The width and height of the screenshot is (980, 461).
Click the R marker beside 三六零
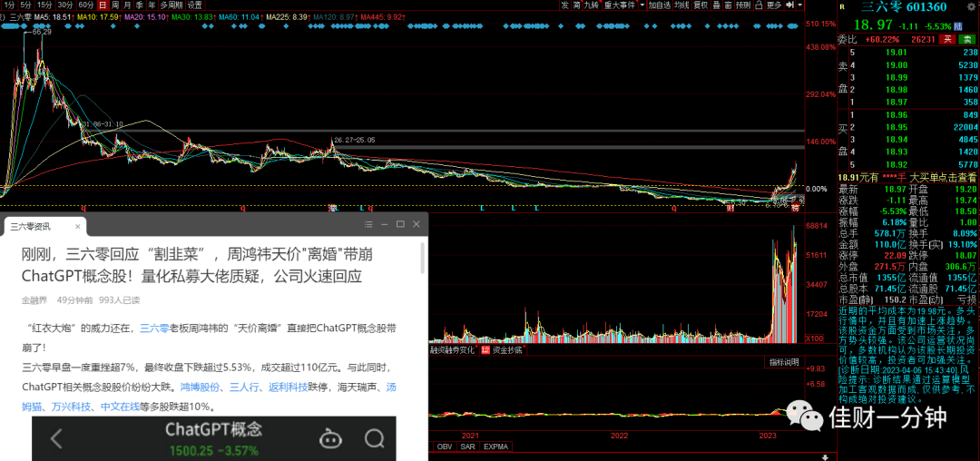point(842,7)
